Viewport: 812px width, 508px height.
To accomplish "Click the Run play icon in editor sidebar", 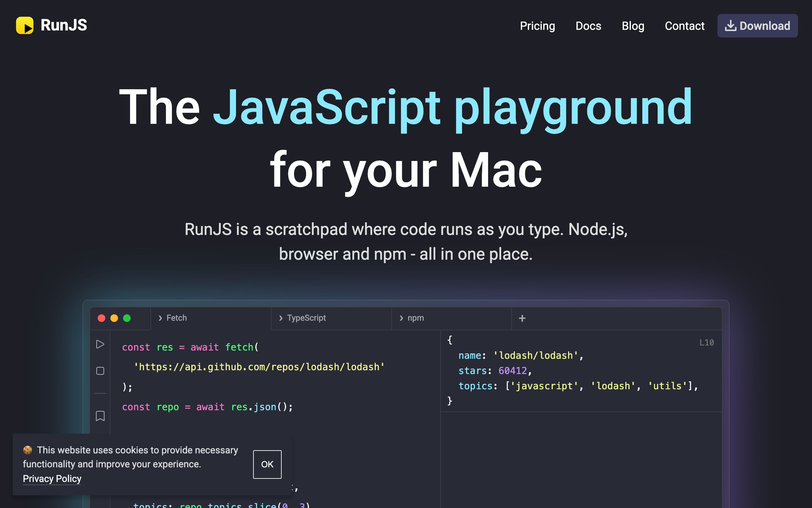I will coord(100,344).
